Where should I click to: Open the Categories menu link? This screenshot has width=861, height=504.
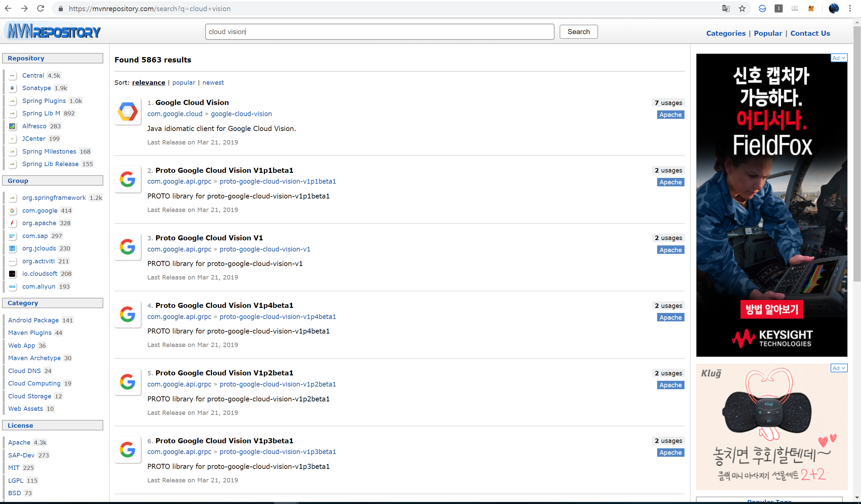pyautogui.click(x=726, y=33)
